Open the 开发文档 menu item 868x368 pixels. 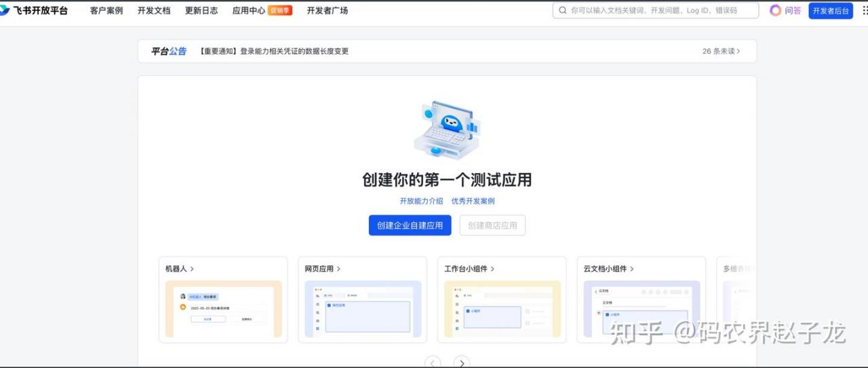154,11
